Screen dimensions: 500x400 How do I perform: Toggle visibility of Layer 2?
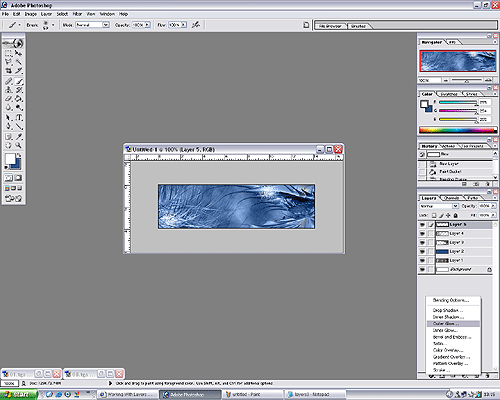point(422,251)
